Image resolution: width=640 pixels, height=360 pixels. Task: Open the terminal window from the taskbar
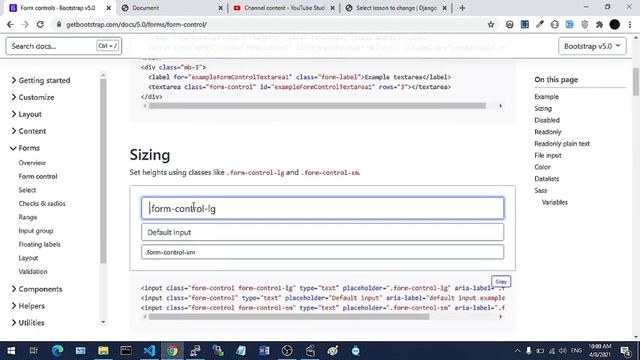point(126,351)
